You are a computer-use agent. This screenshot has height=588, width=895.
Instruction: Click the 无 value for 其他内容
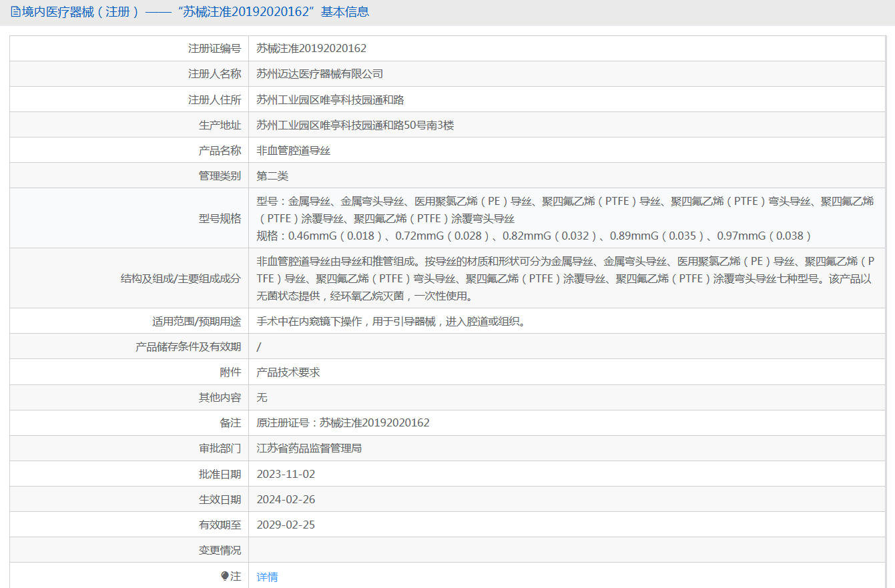(262, 397)
